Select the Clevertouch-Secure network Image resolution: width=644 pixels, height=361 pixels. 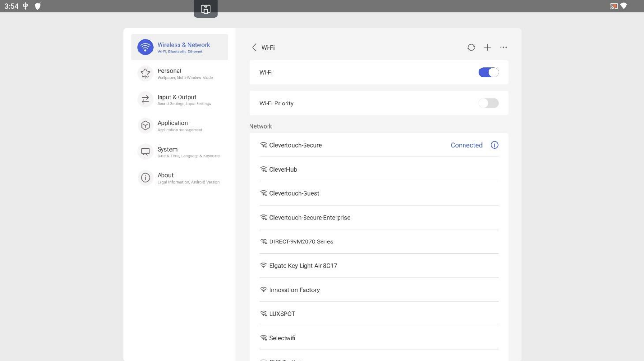pos(379,145)
